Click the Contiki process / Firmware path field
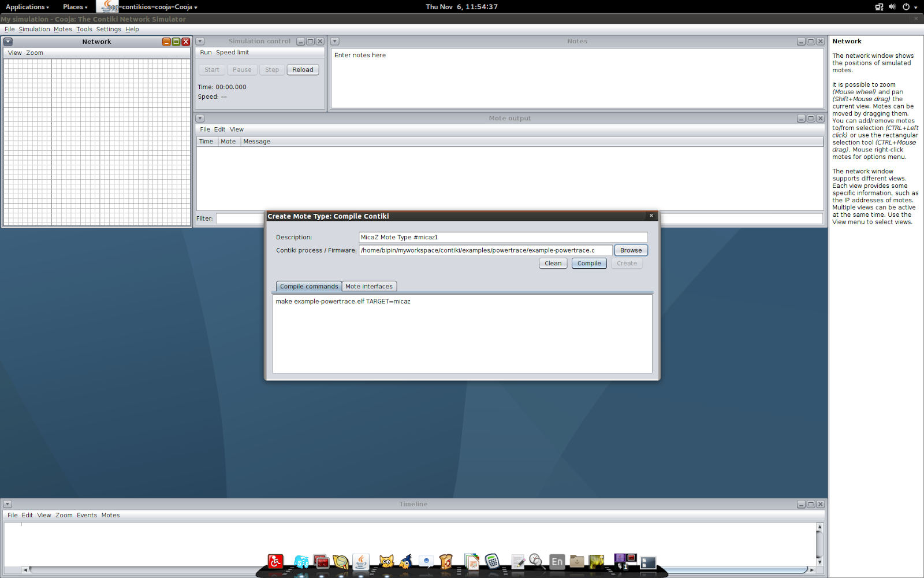The height and width of the screenshot is (578, 924). pos(486,250)
